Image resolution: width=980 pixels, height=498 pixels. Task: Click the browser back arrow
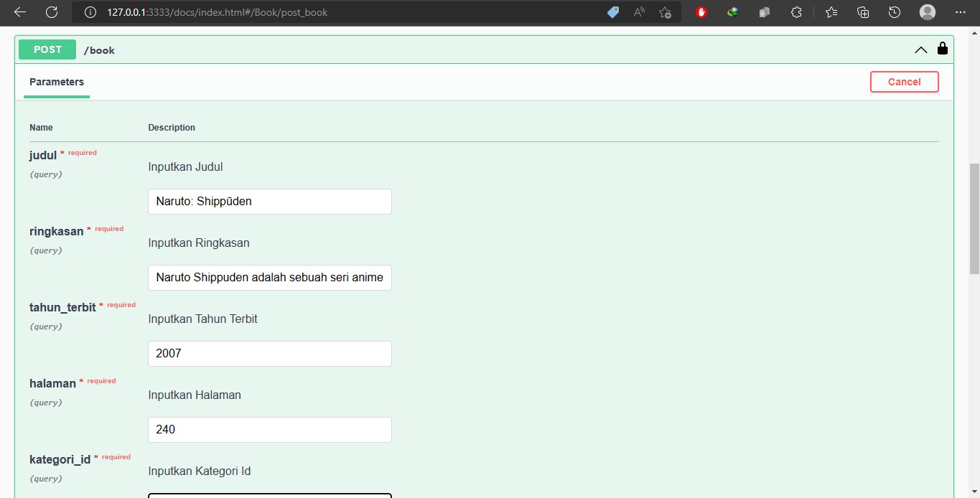tap(20, 12)
